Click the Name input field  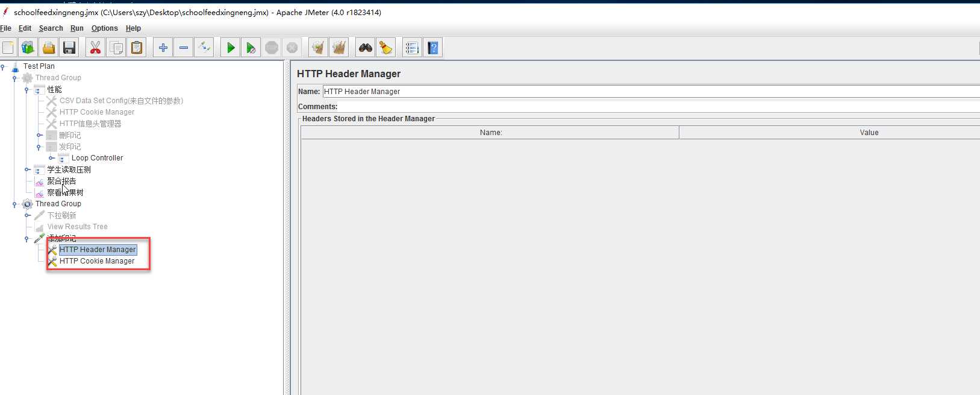651,92
